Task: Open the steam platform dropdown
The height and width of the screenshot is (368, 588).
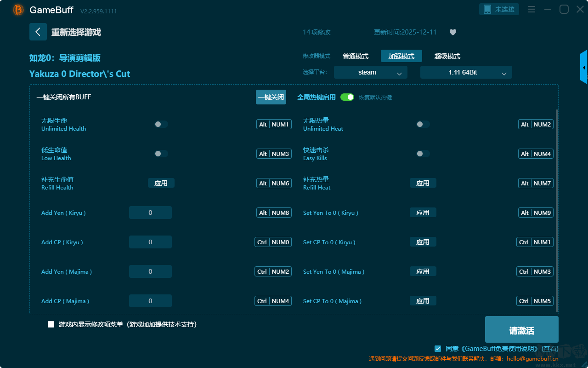Action: click(x=370, y=72)
